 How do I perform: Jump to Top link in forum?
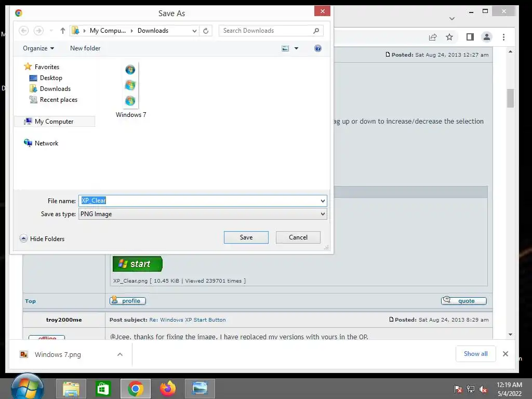coord(30,301)
